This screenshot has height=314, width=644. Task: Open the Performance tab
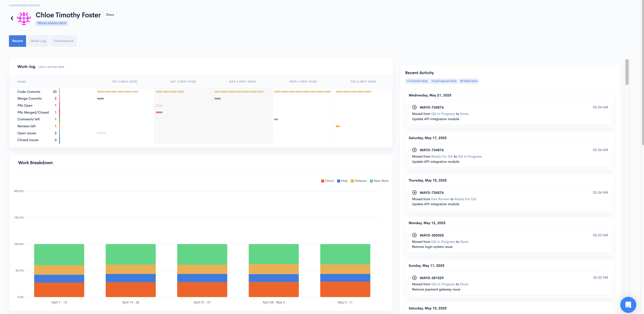click(64, 41)
